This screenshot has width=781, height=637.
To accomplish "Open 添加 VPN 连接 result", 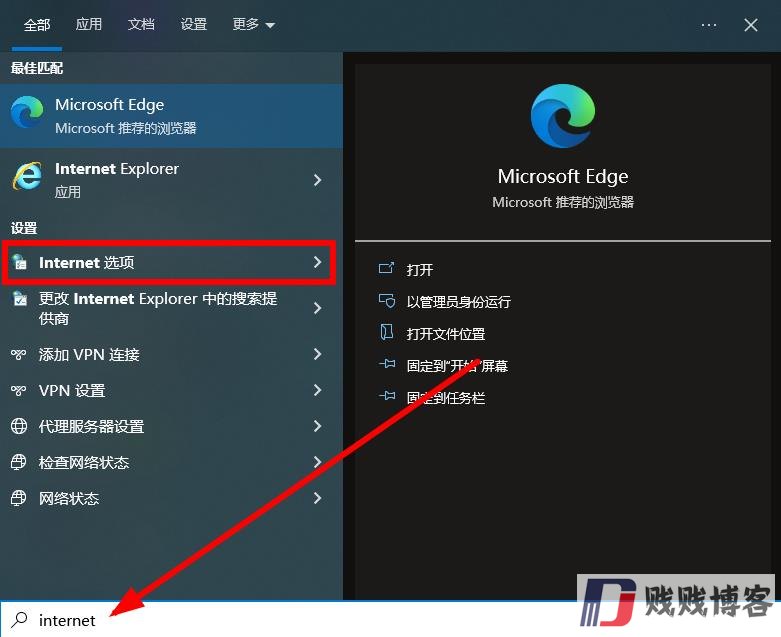I will click(171, 355).
